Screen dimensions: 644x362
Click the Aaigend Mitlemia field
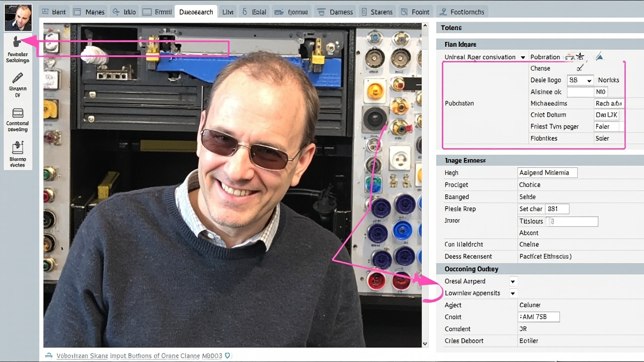[547, 172]
